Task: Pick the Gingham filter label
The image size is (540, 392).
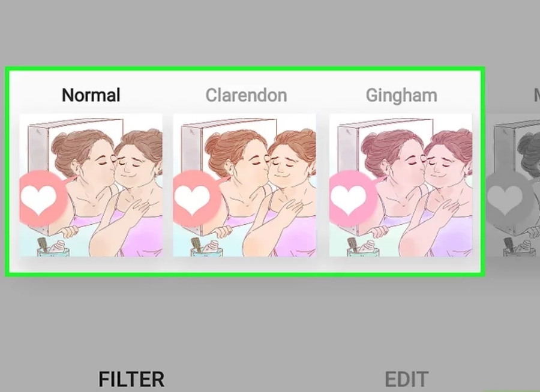Action: pyautogui.click(x=401, y=96)
